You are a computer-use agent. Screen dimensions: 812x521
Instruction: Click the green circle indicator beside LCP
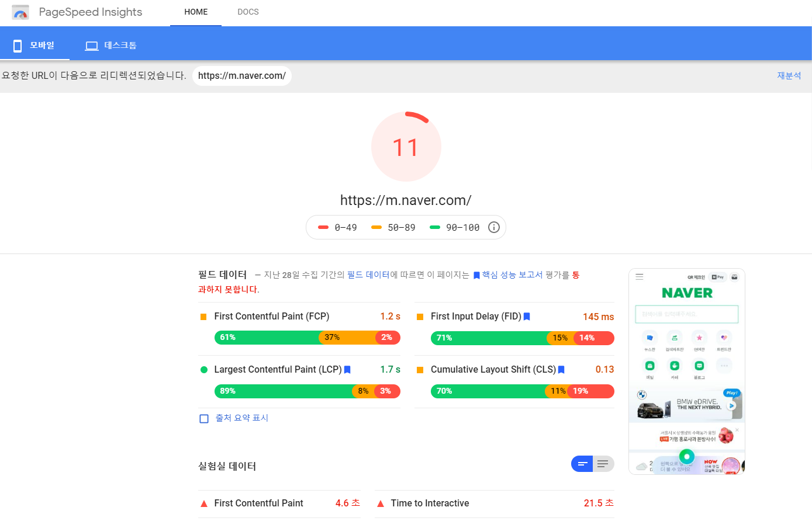point(203,369)
